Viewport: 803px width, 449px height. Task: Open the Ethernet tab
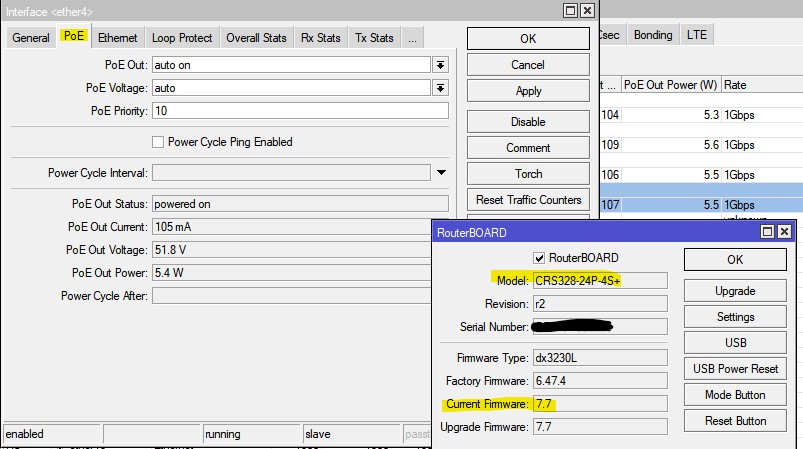[118, 38]
